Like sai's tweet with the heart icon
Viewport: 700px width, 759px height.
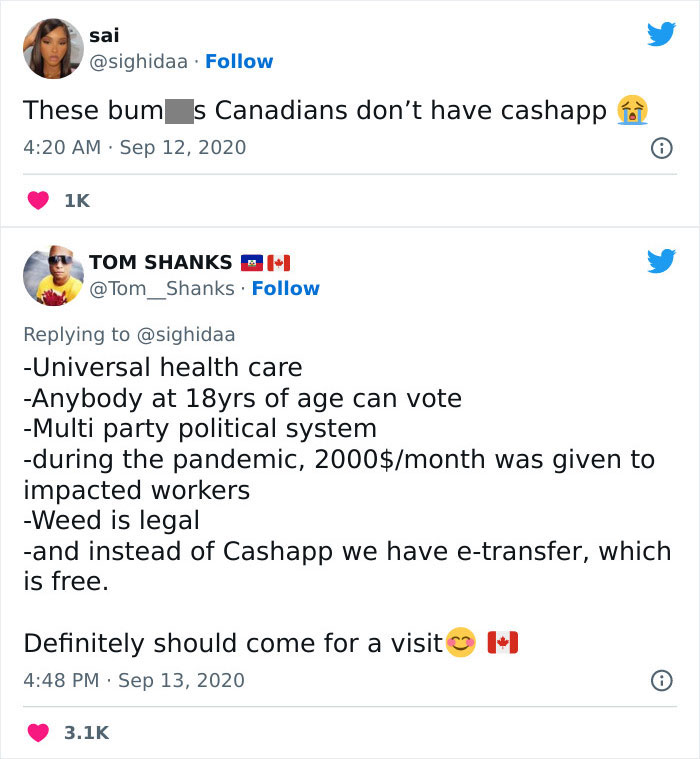click(37, 201)
